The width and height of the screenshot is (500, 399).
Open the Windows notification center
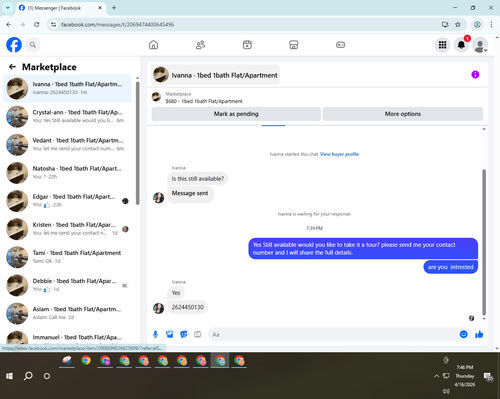point(489,376)
